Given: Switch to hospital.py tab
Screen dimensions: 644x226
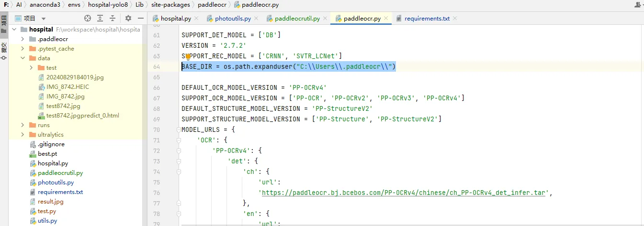Looking at the screenshot, I should click(x=176, y=19).
